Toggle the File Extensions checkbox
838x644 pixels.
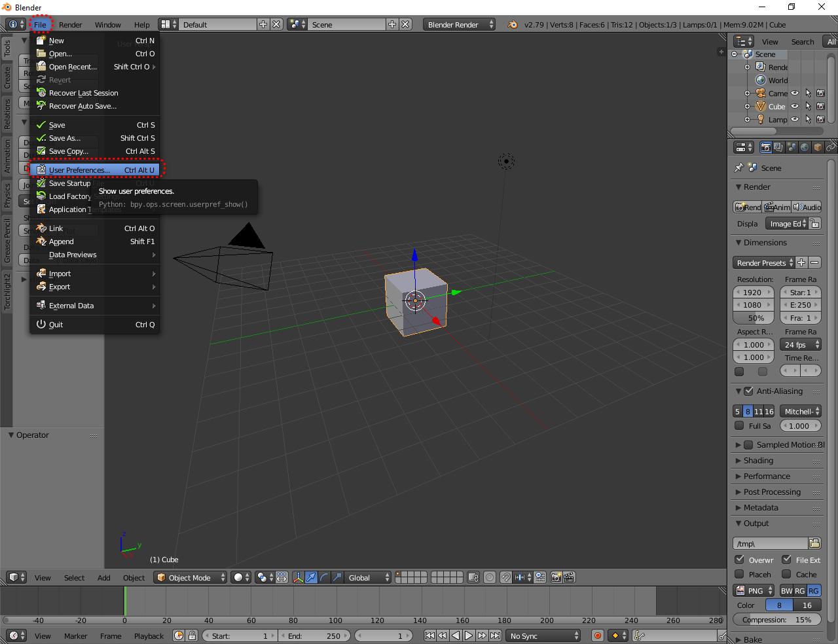coord(786,560)
